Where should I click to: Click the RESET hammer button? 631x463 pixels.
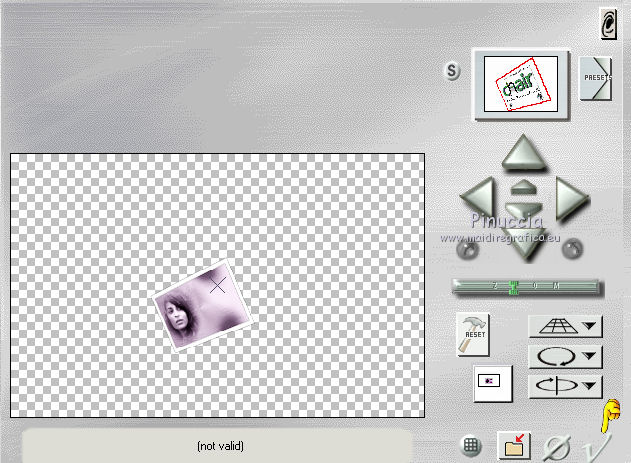(x=473, y=335)
